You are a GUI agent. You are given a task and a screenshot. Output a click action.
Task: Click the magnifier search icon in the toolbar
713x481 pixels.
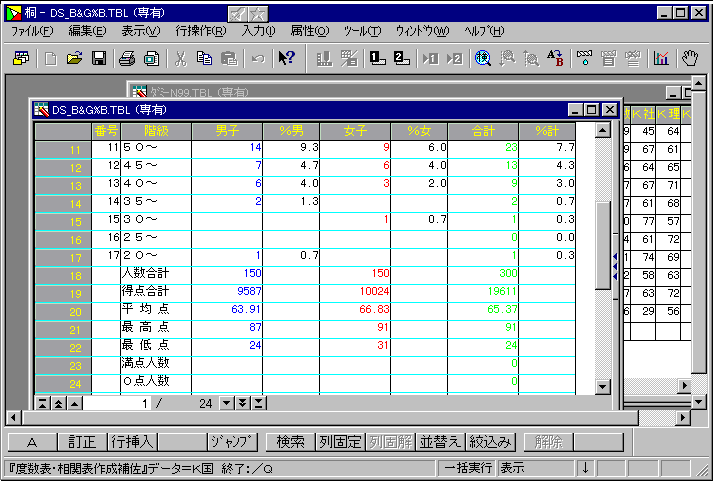click(x=483, y=59)
